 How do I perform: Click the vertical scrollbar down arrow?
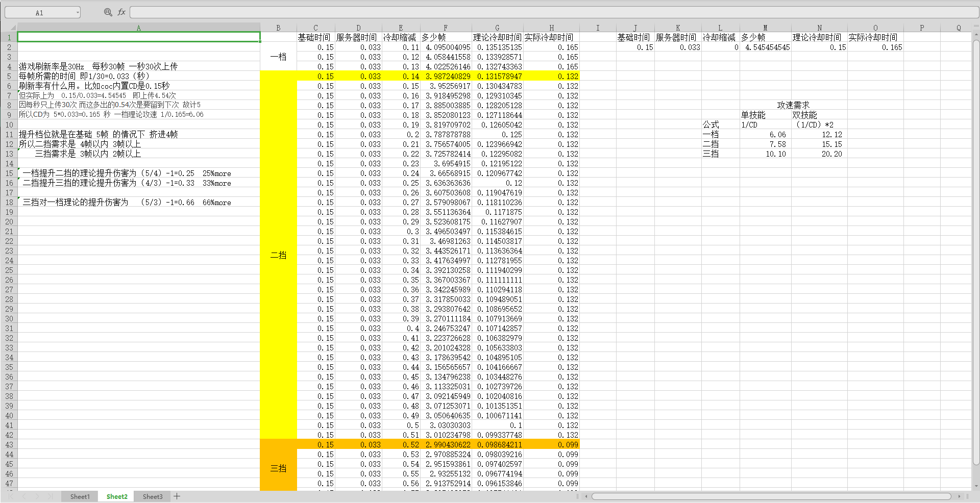[976, 486]
